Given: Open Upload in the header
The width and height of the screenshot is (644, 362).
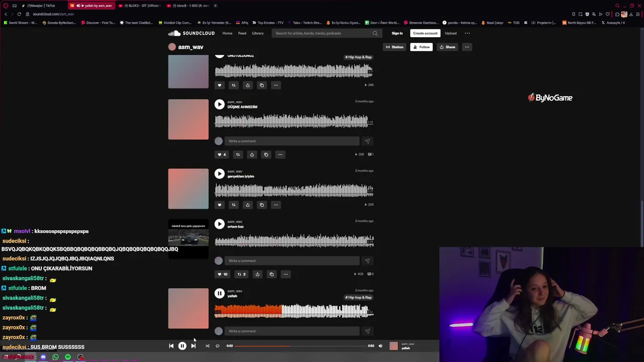Looking at the screenshot, I should point(450,33).
